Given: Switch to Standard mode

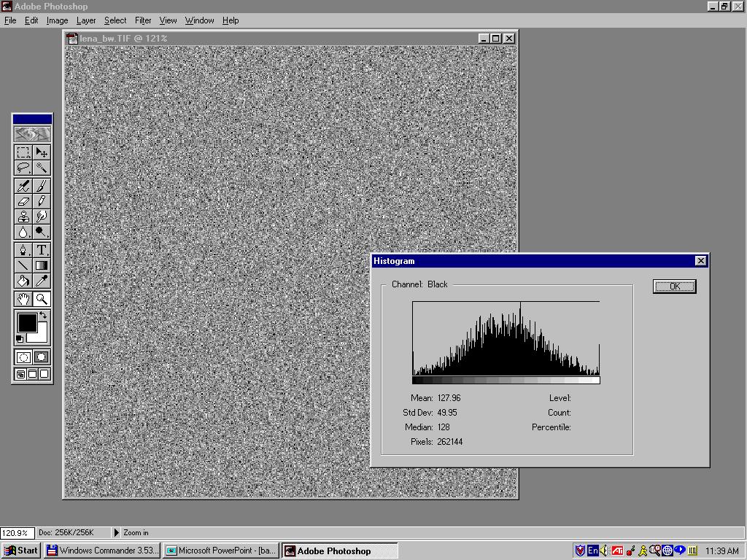Looking at the screenshot, I should click(23, 357).
